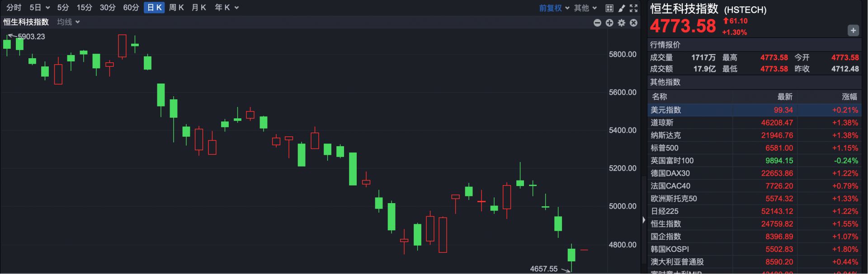Open the 均线 moving average dropdown
The image size is (868, 274).
tap(68, 22)
